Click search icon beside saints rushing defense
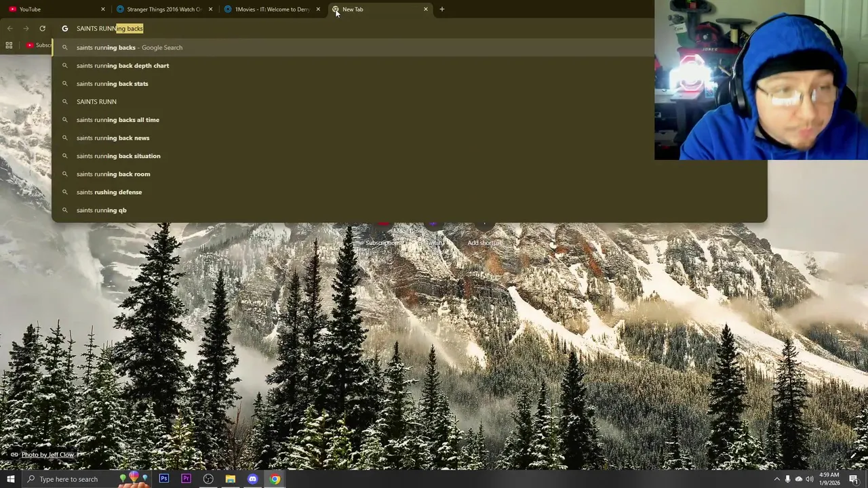Image resolution: width=868 pixels, height=488 pixels. [x=65, y=192]
